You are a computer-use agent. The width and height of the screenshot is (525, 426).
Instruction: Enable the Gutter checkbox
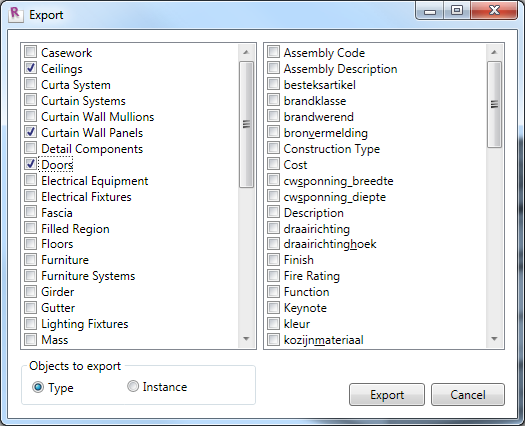[30, 307]
